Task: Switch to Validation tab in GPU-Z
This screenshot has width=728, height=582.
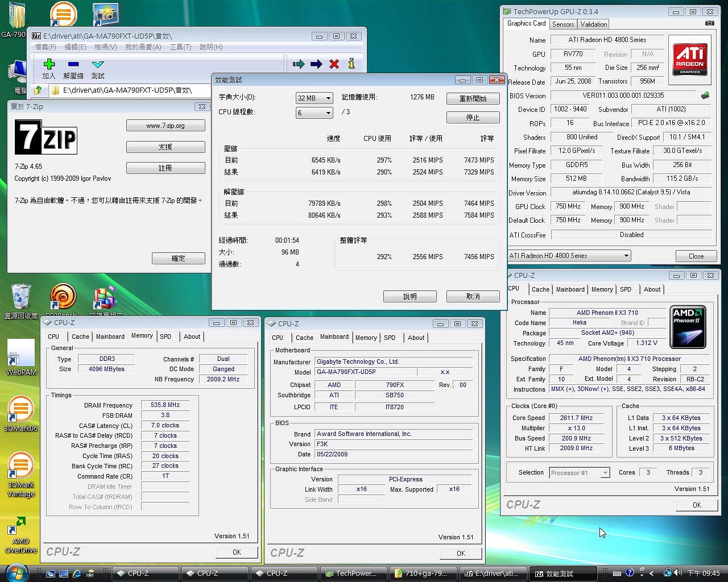Action: pos(594,24)
